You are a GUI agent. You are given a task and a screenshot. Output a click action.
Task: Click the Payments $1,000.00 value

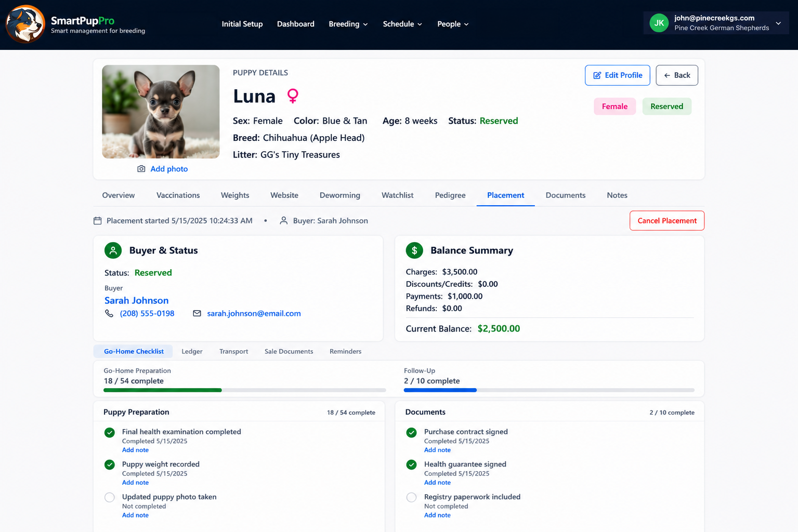(465, 297)
